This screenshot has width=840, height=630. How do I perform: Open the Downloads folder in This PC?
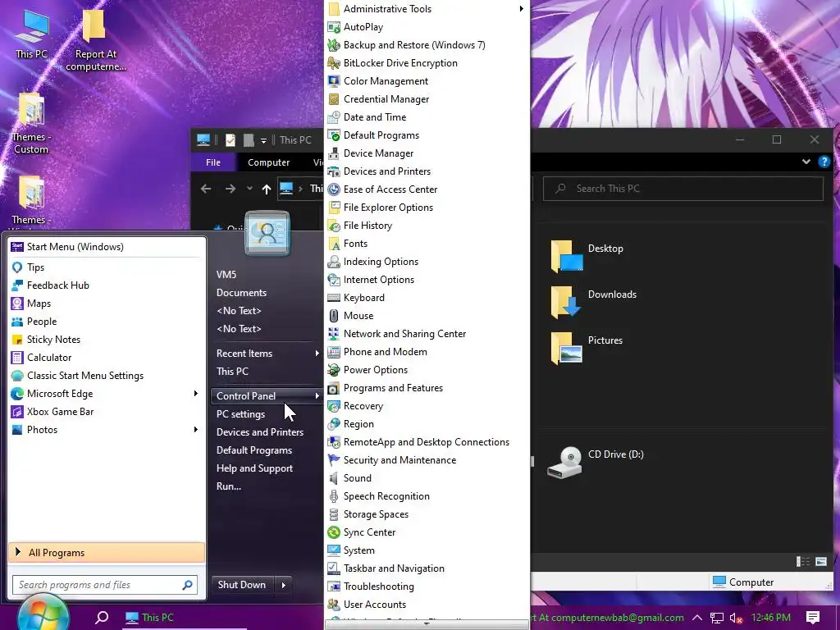pyautogui.click(x=594, y=301)
